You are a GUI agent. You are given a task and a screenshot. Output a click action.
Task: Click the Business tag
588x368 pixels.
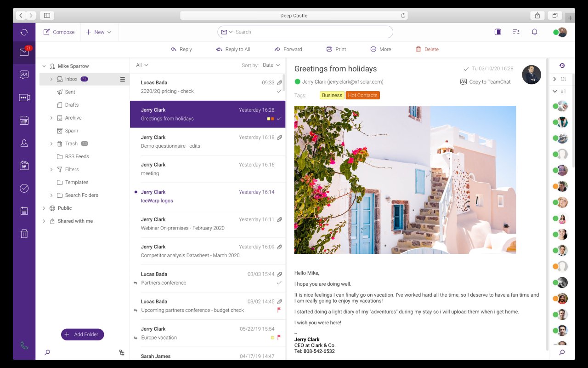click(x=332, y=95)
